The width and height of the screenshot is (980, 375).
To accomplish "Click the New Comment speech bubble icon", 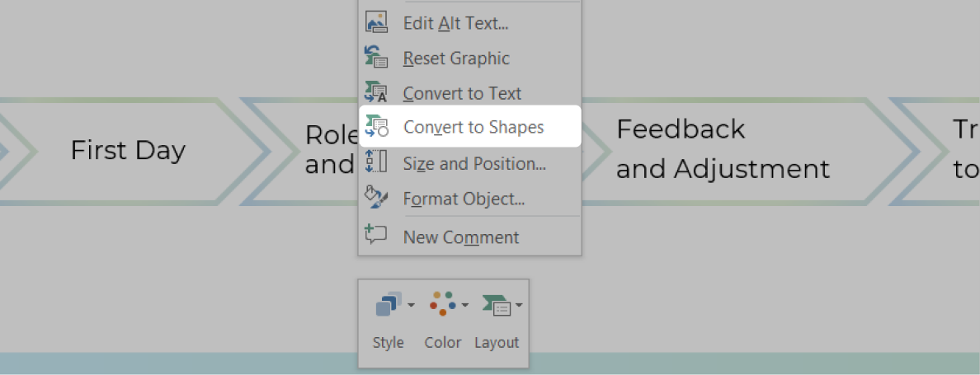I will click(x=376, y=235).
